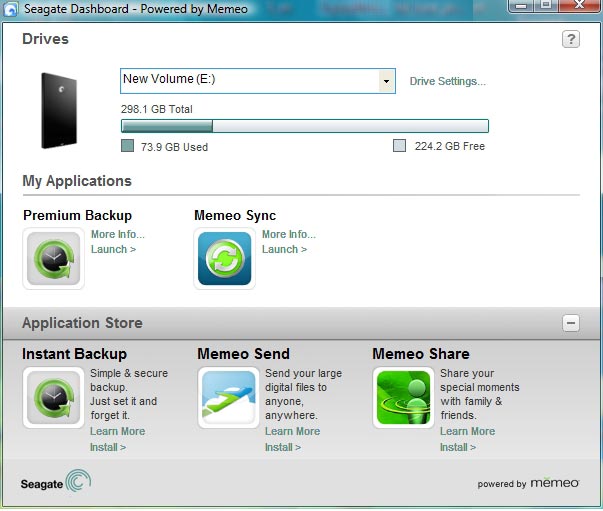This screenshot has height=511, width=603.
Task: Click the Memeo Send heading
Action: point(243,354)
